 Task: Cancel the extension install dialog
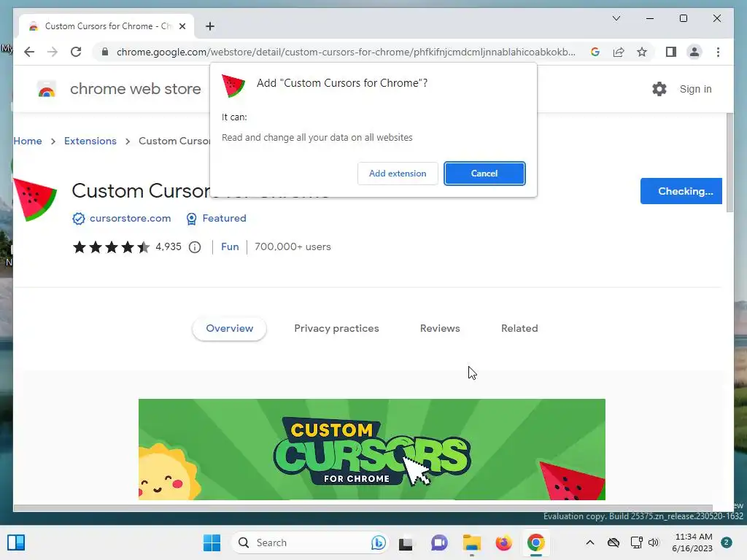(x=484, y=174)
